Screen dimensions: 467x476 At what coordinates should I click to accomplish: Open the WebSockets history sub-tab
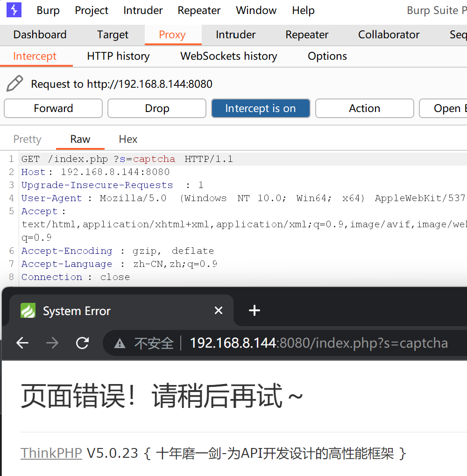point(228,56)
